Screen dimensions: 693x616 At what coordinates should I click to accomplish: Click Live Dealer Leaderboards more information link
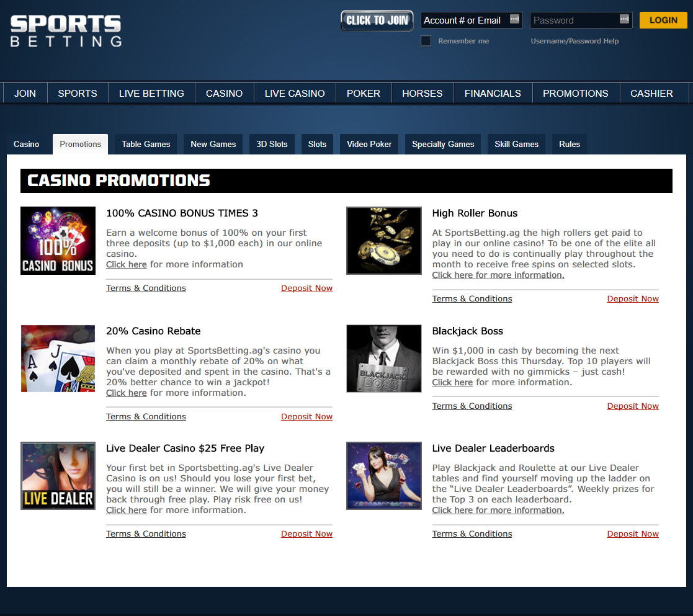point(498,510)
